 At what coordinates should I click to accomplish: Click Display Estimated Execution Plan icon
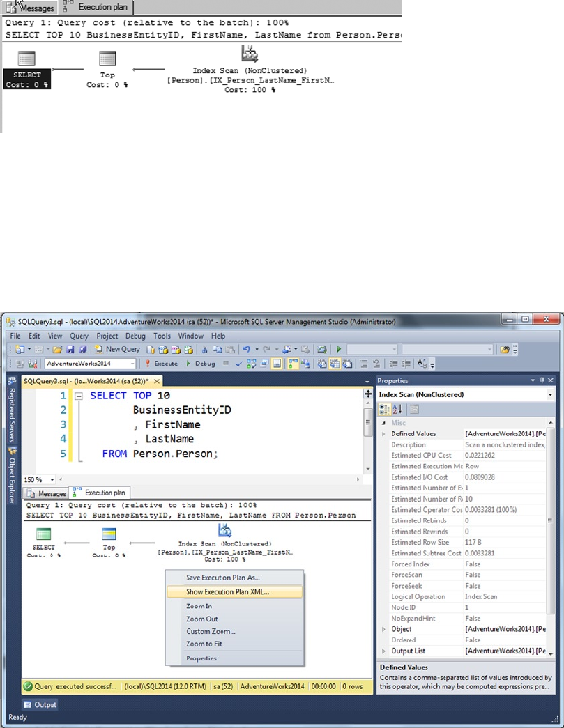[x=252, y=364]
